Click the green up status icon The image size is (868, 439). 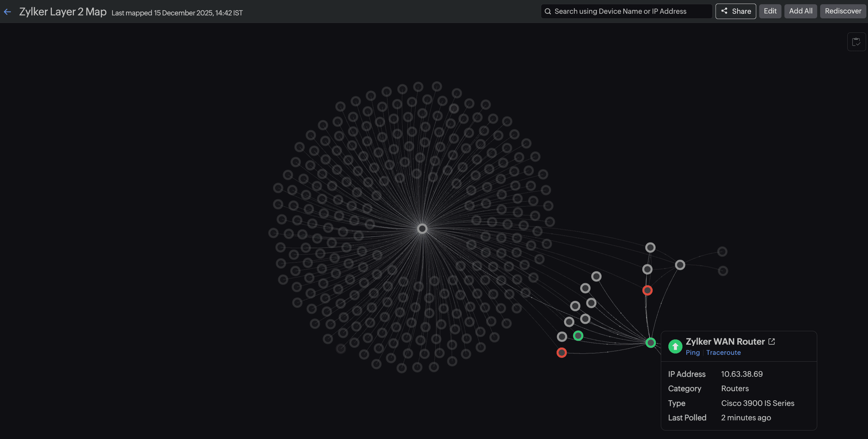tap(675, 346)
